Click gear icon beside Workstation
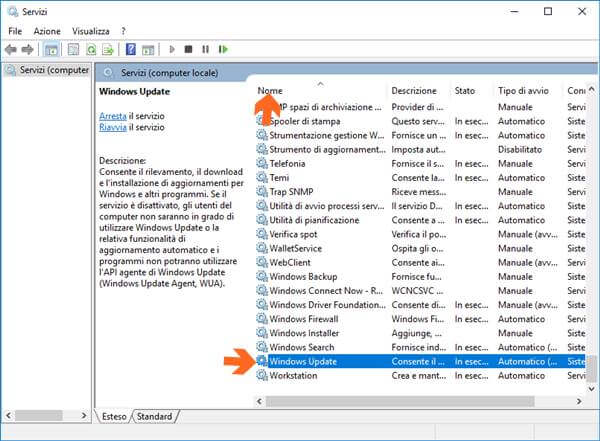This screenshot has width=600, height=441. pos(262,376)
